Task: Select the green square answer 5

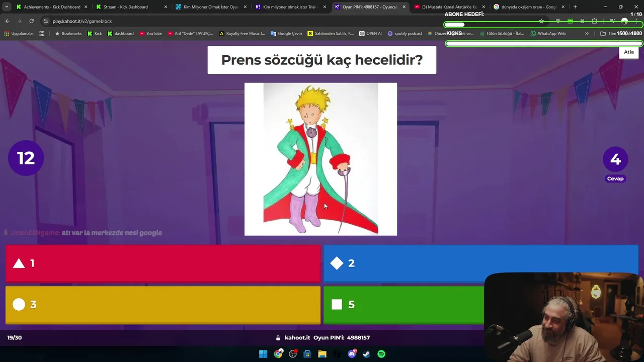Action: tap(404, 305)
